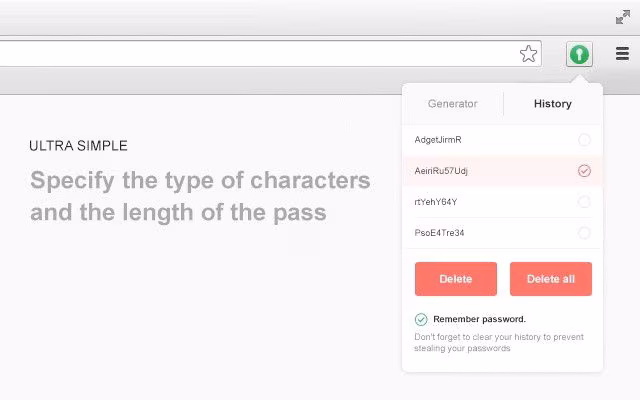Select the rtYehY64Y password radio button
Image resolution: width=640 pixels, height=400 pixels.
coord(584,202)
